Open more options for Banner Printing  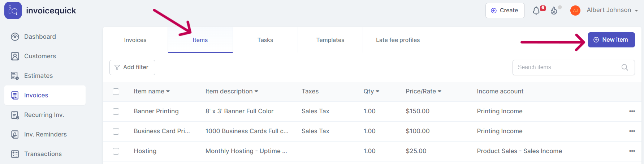click(x=632, y=111)
